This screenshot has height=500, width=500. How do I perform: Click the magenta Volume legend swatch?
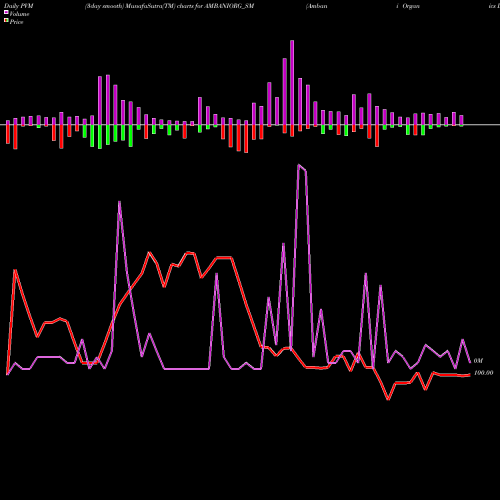coord(6,12)
